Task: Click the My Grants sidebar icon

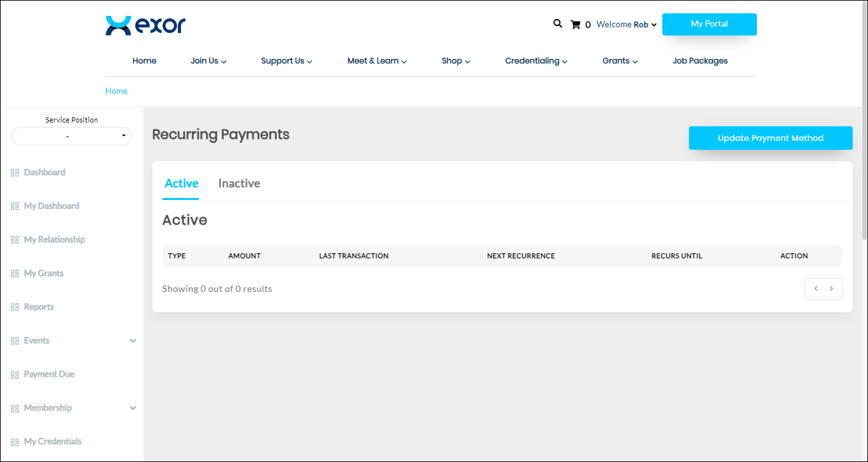Action: tap(15, 274)
